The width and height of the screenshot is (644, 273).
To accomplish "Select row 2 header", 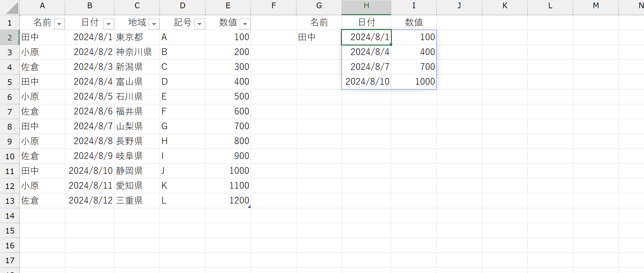I will (x=9, y=38).
